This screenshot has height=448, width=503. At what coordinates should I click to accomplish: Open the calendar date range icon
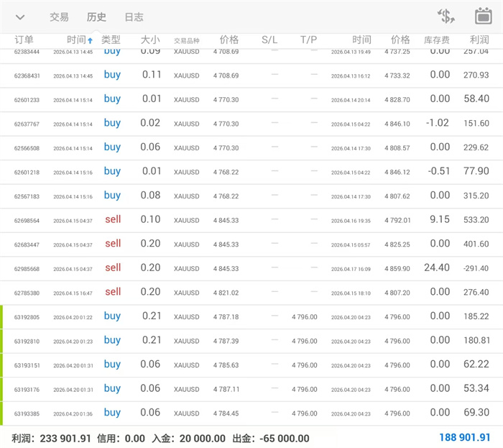pos(483,17)
